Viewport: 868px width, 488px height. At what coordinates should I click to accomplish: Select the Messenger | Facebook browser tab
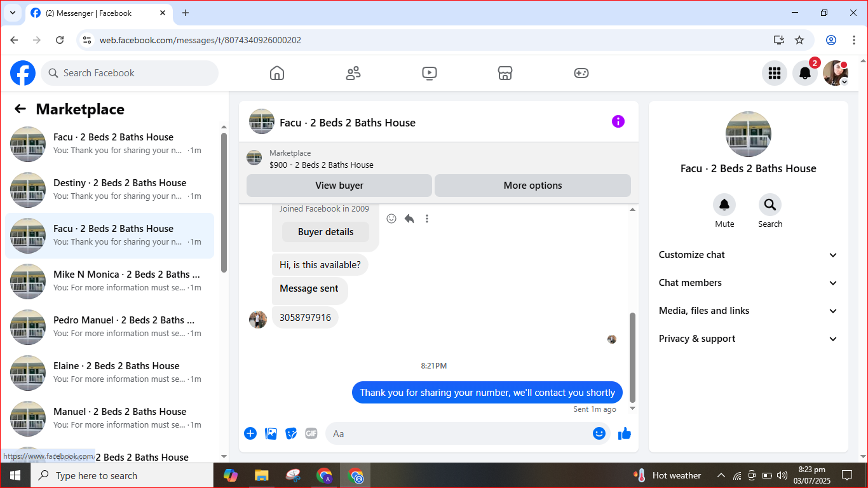coord(98,13)
